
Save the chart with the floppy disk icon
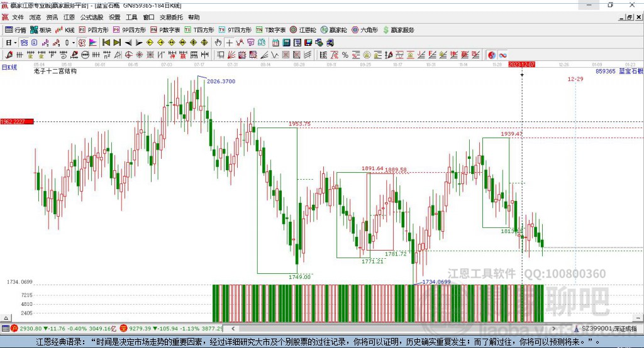point(308,43)
